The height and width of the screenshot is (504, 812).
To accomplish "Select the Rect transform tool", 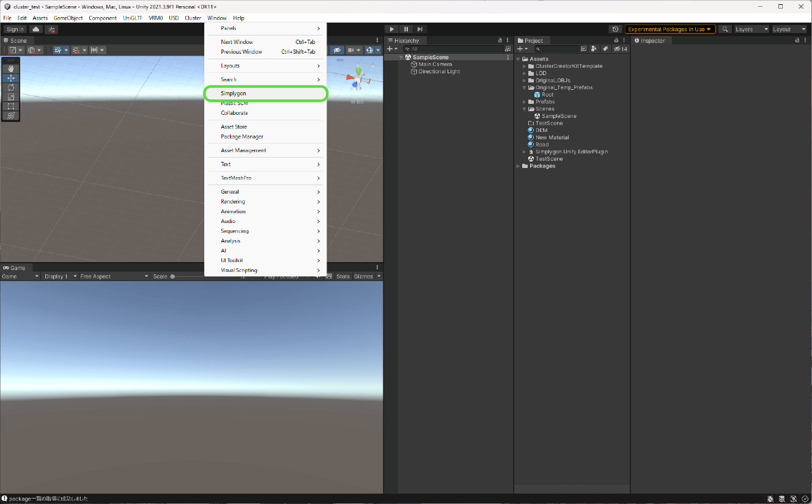I will (x=11, y=106).
